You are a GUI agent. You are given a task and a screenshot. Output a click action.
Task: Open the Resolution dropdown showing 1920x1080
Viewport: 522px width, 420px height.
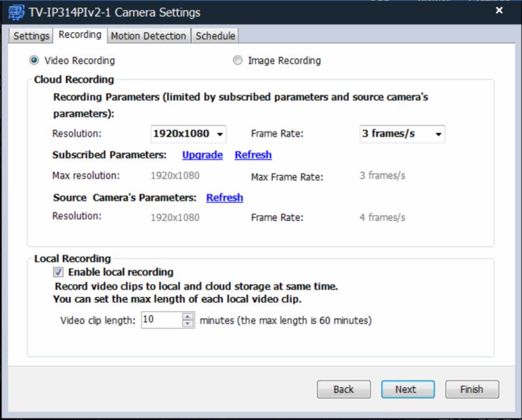click(188, 134)
